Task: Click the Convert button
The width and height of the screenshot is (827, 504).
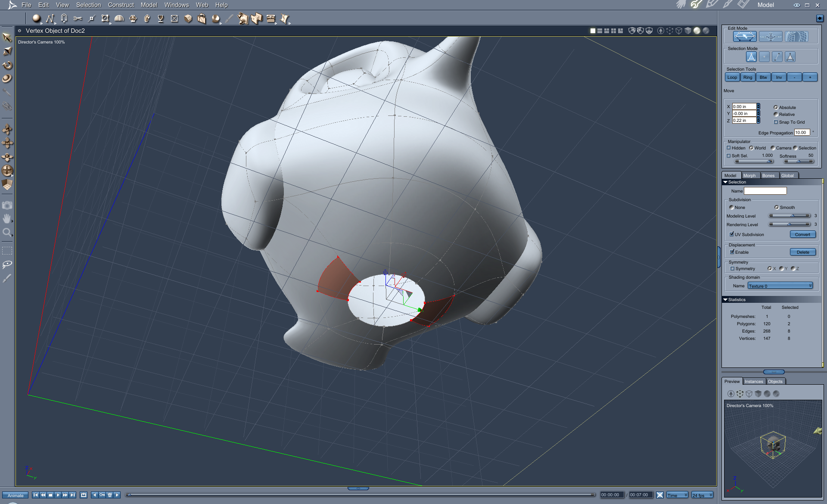Action: tap(802, 234)
